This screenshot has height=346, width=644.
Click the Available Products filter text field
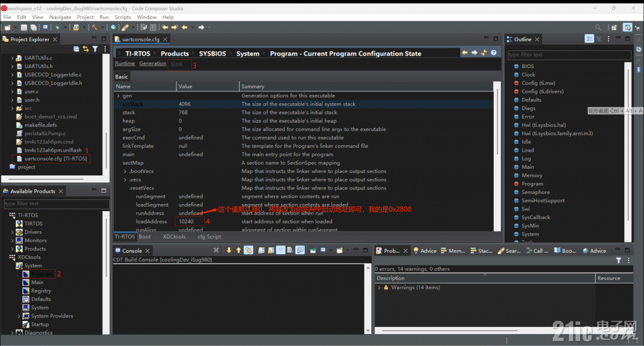click(56, 203)
